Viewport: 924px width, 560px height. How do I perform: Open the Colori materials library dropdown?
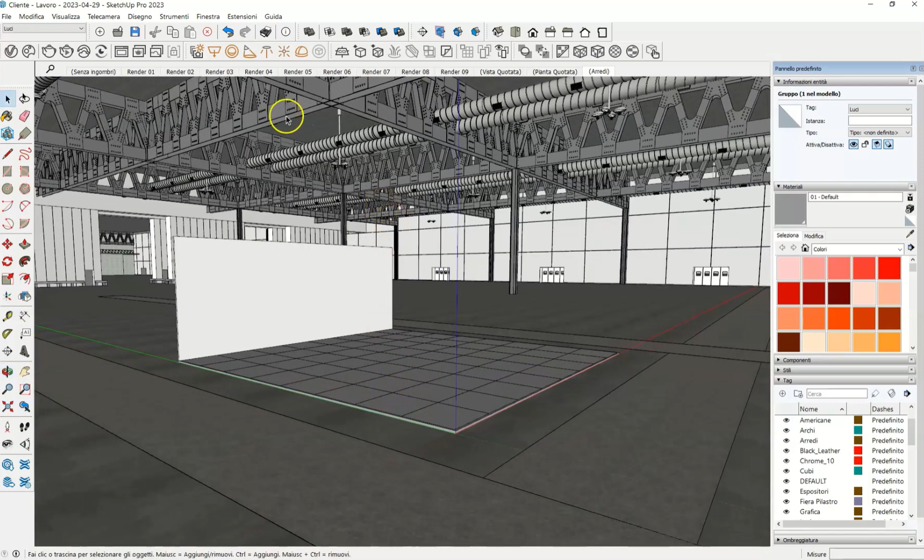pyautogui.click(x=857, y=249)
